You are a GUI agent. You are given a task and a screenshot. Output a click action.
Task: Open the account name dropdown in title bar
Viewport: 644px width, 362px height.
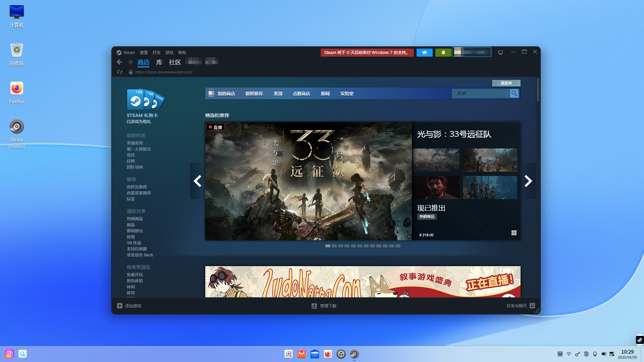click(472, 52)
